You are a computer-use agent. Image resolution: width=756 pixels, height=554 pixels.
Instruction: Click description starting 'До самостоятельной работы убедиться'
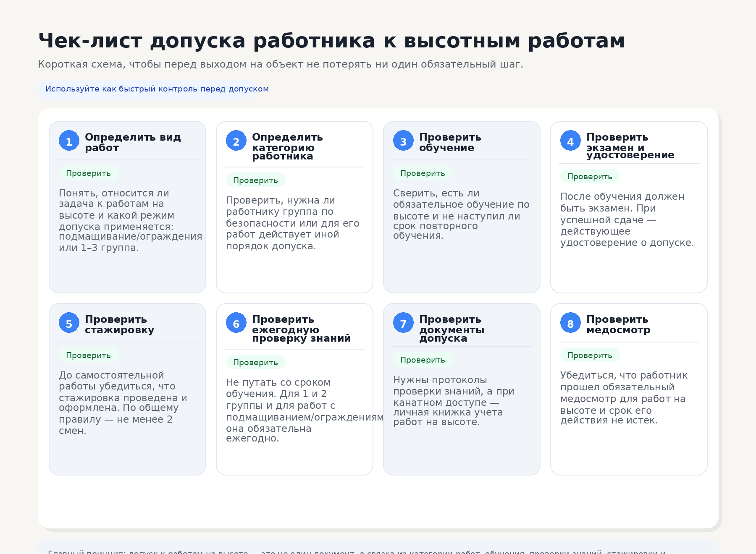coord(123,403)
